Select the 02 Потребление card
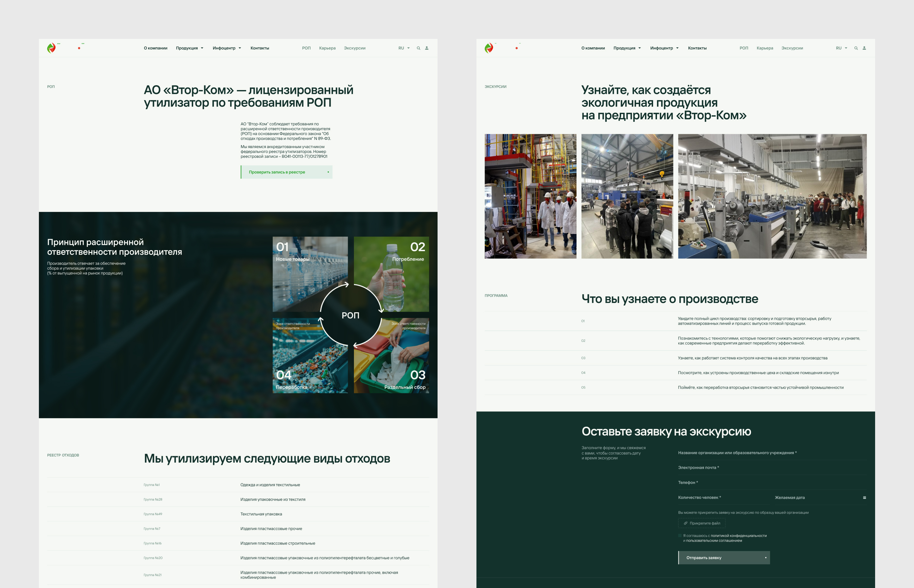The height and width of the screenshot is (588, 914). (392, 274)
